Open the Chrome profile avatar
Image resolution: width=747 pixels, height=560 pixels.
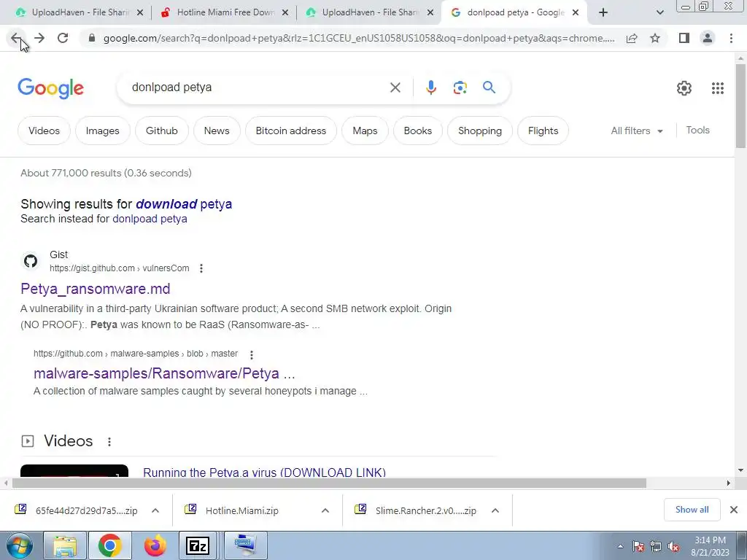(708, 38)
